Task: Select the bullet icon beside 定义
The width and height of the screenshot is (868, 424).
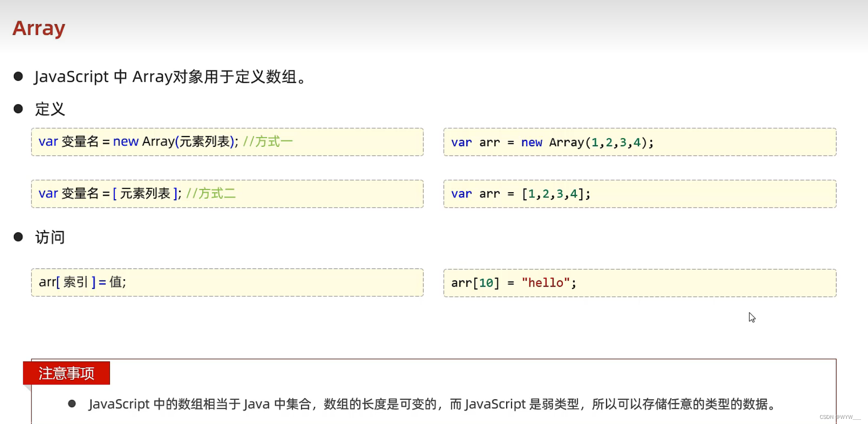Action: (19, 108)
